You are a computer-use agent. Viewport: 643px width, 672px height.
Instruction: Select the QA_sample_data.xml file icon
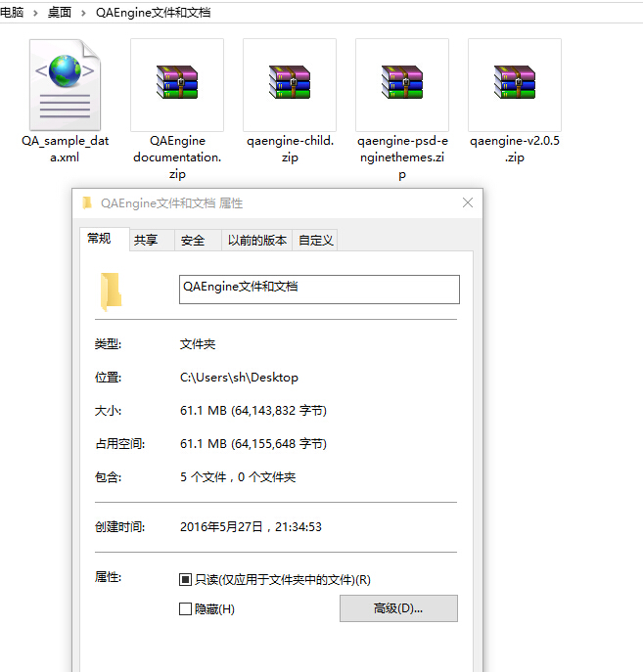click(x=66, y=85)
